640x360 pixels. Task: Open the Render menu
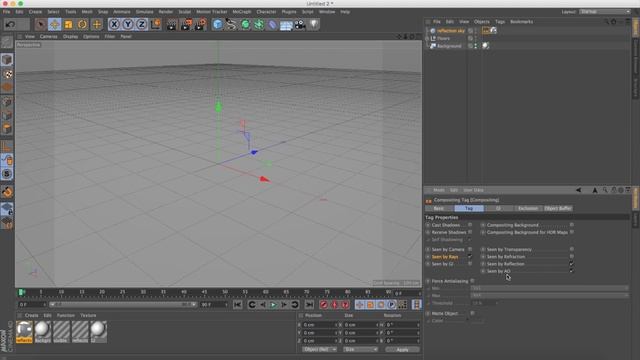[166, 12]
